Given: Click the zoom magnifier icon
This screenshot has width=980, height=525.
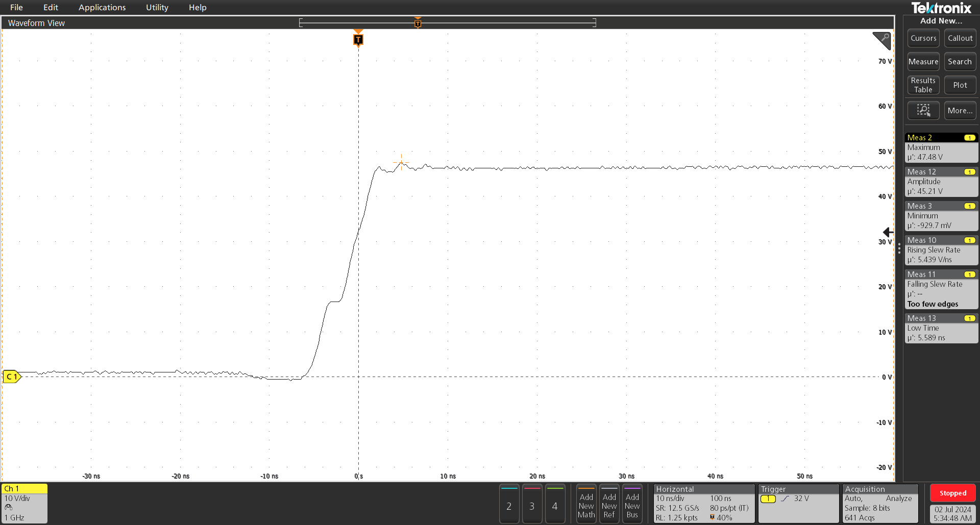Looking at the screenshot, I should 923,110.
